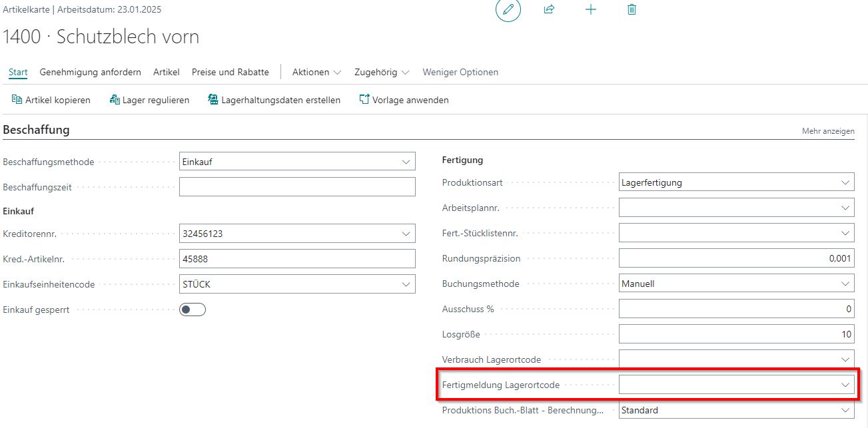868x428 pixels.
Task: Click the Beschaffungszeit input field
Action: click(x=297, y=187)
